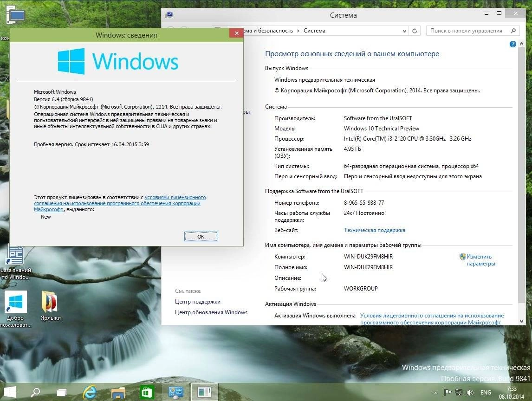Image resolution: width=532 pixels, height=401 pixels.
Task: Open the Ярлыки desktop folder
Action: 50,305
